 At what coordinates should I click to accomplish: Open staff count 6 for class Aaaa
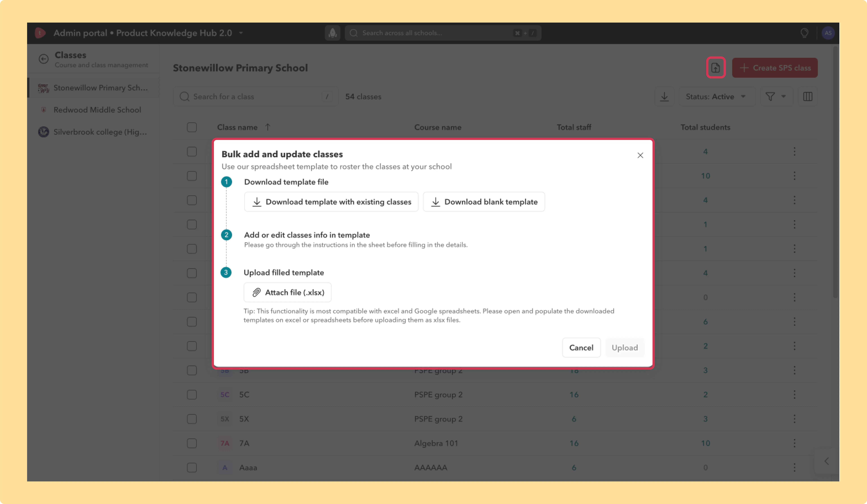(574, 468)
